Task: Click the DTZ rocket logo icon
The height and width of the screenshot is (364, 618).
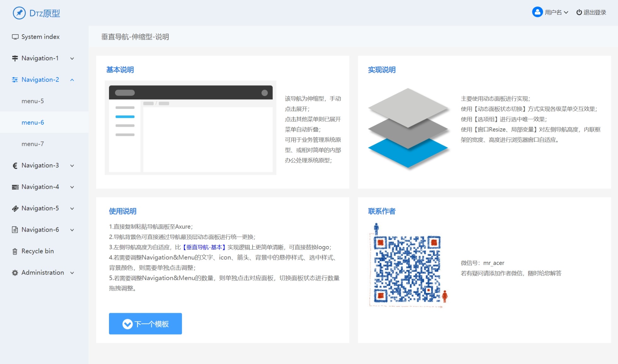Action: [x=19, y=13]
